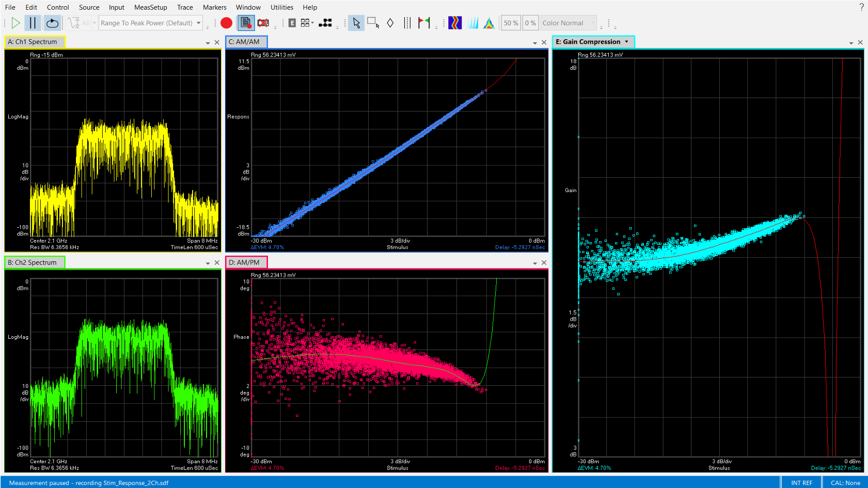Select the arrow pointer tool
The width and height of the screenshot is (868, 488).
coord(356,23)
